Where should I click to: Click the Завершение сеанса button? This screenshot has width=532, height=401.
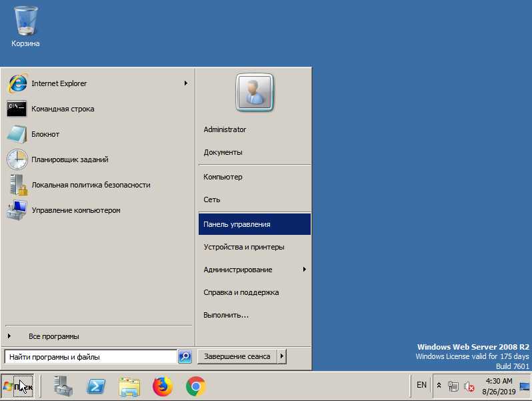tap(237, 356)
